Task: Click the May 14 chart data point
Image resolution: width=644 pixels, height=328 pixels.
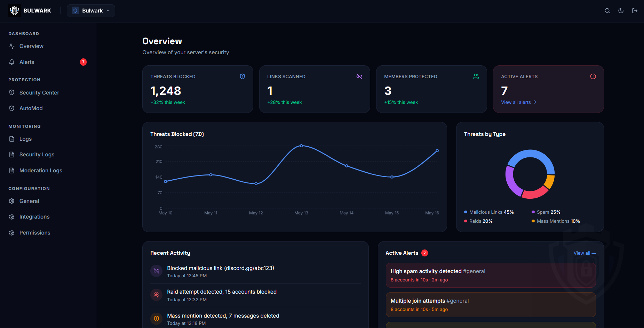Action: (x=347, y=166)
